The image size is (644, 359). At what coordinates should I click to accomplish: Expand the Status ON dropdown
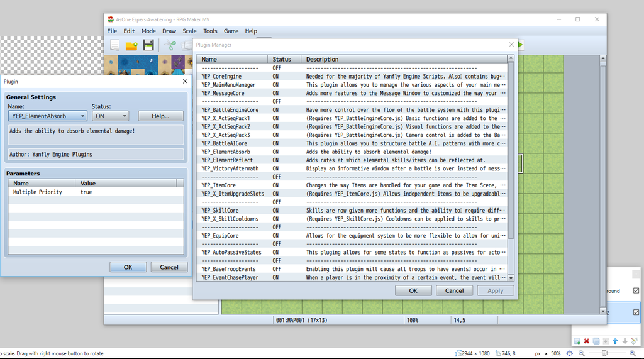[x=110, y=116]
